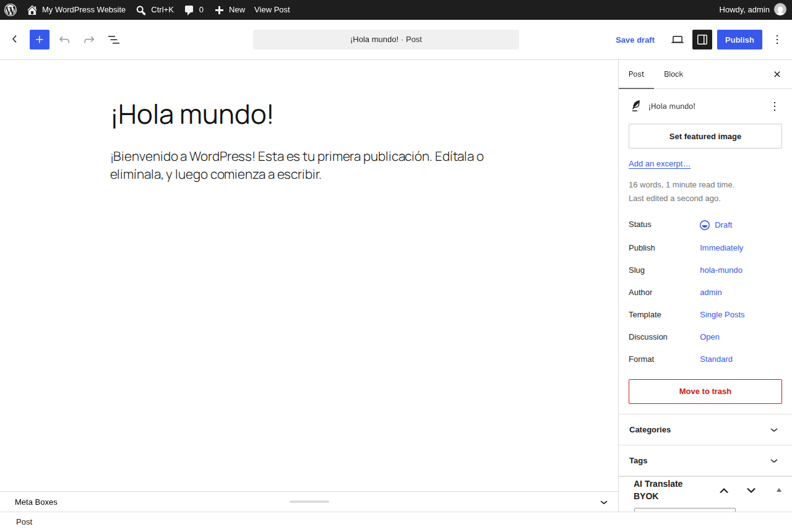Undo the last change

64,40
